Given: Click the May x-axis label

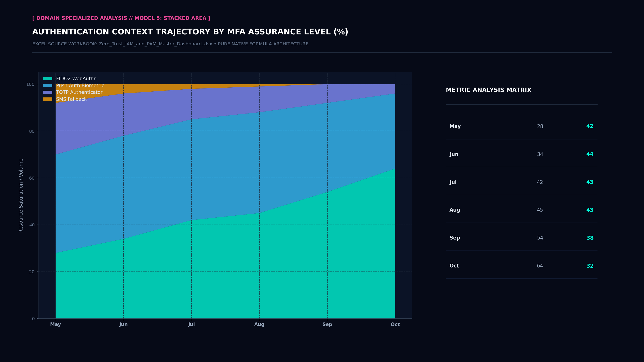Looking at the screenshot, I should tap(55, 324).
